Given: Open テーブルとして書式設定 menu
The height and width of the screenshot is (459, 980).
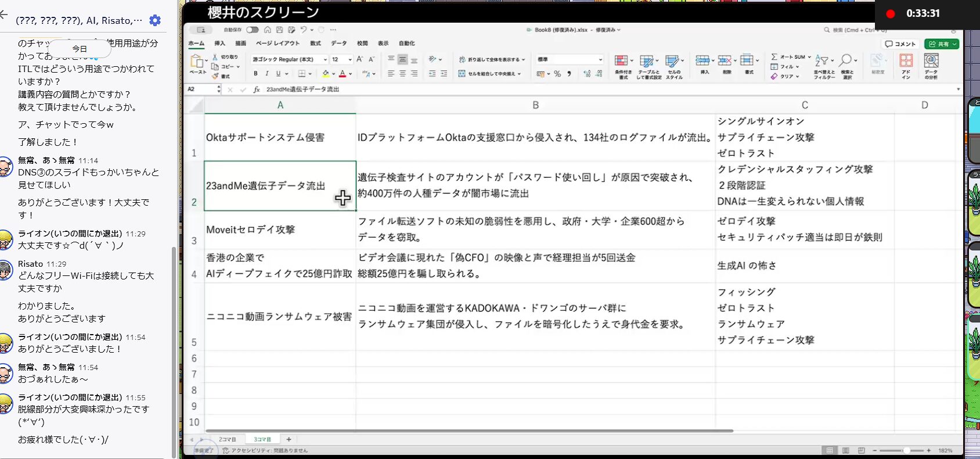Looking at the screenshot, I should click(x=648, y=67).
